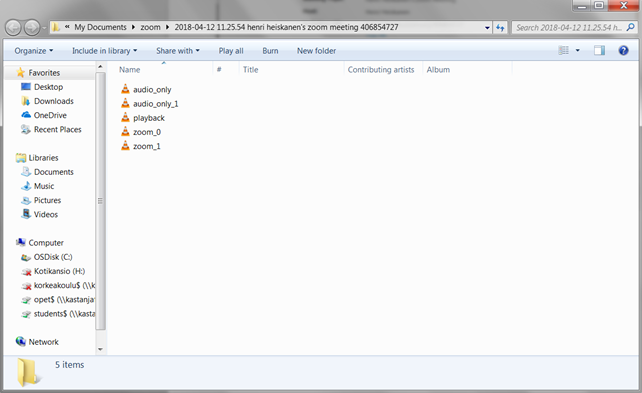
Task: Open the Share with menu
Action: click(178, 51)
